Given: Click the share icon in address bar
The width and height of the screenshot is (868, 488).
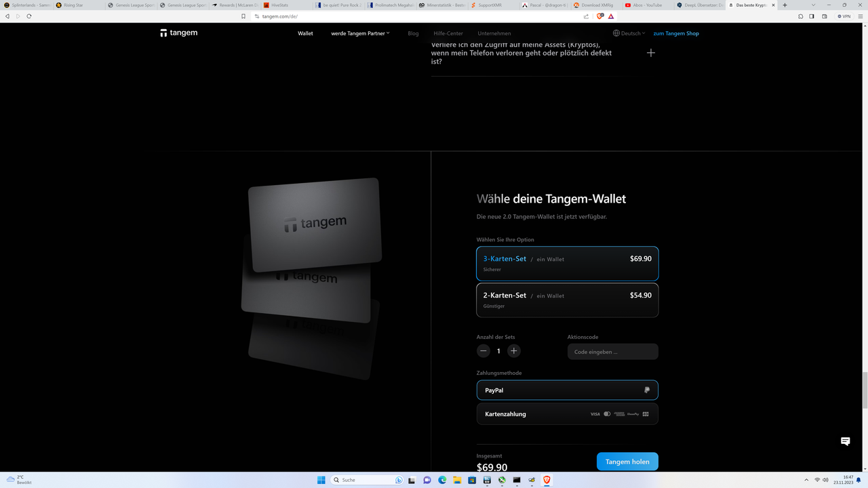Looking at the screenshot, I should 586,16.
